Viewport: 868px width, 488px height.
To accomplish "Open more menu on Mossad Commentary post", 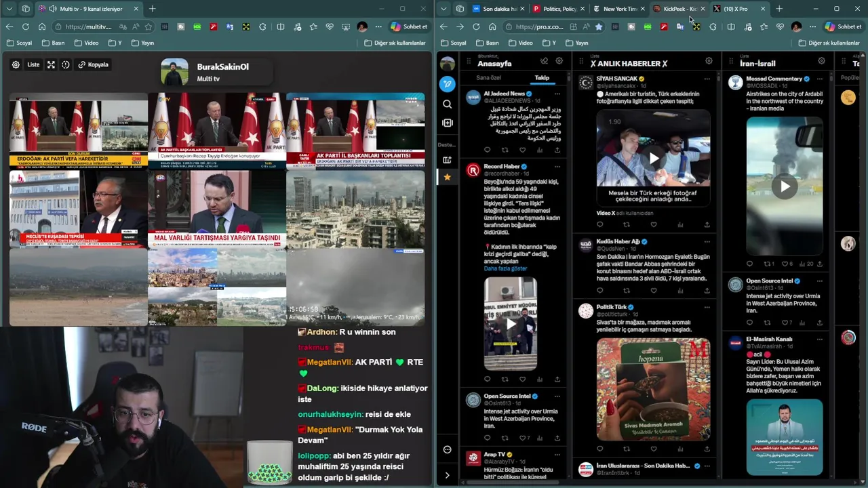I will [819, 79].
